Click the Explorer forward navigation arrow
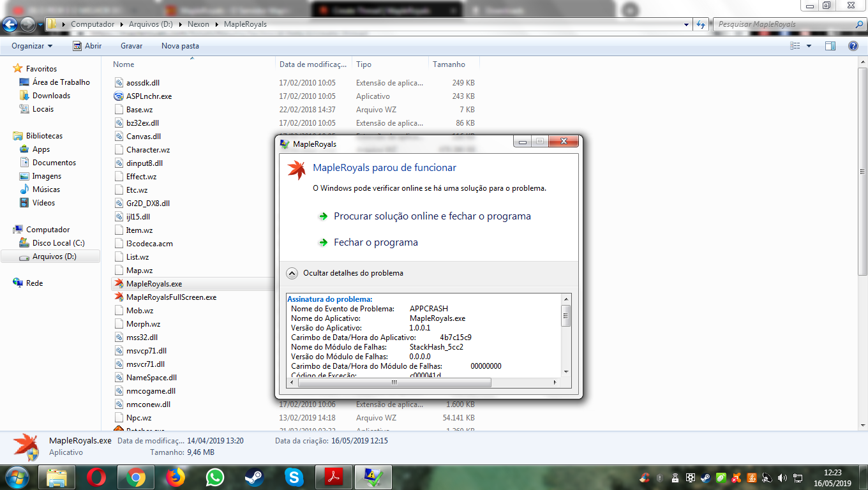The width and height of the screenshot is (868, 490). click(28, 24)
